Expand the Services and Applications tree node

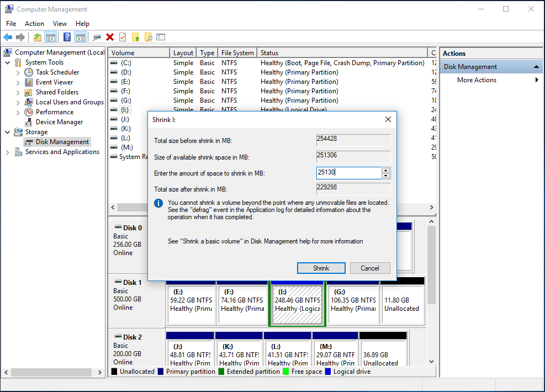[7, 151]
